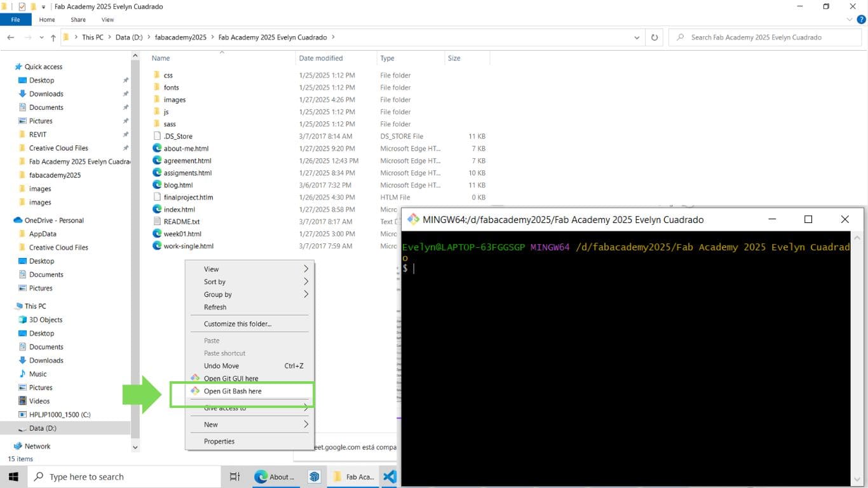Select HPLJP1000_1500 (C:) drive
This screenshot has width=868, height=488.
60,414
